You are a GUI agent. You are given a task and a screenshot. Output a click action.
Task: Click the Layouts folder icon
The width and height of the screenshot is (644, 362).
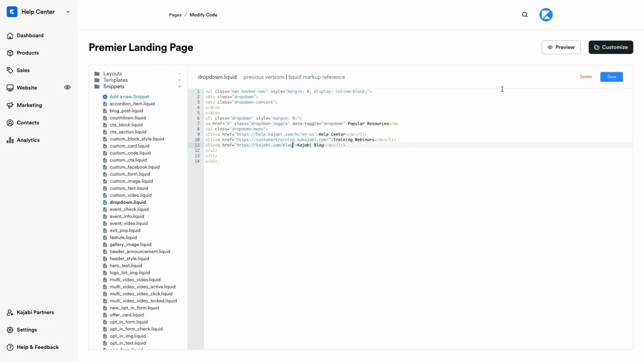tap(97, 74)
